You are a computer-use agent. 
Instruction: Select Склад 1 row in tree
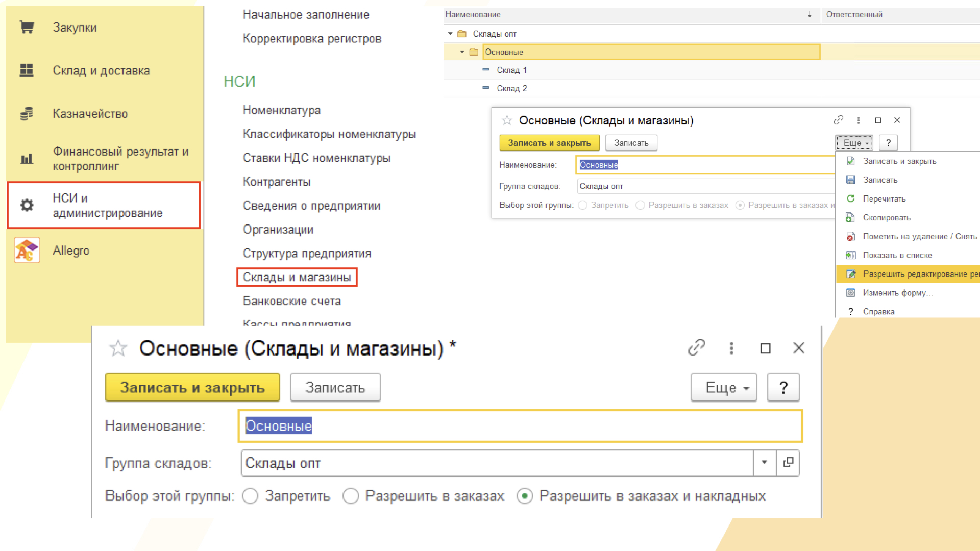tap(712, 70)
